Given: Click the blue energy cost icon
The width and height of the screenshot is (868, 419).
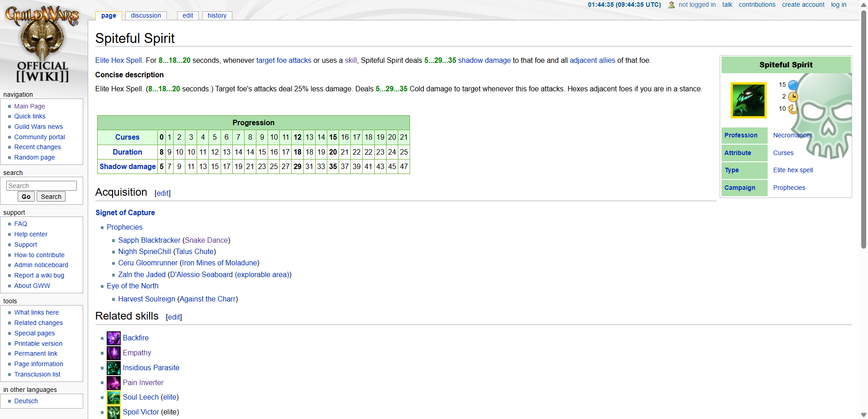Looking at the screenshot, I should (x=793, y=85).
